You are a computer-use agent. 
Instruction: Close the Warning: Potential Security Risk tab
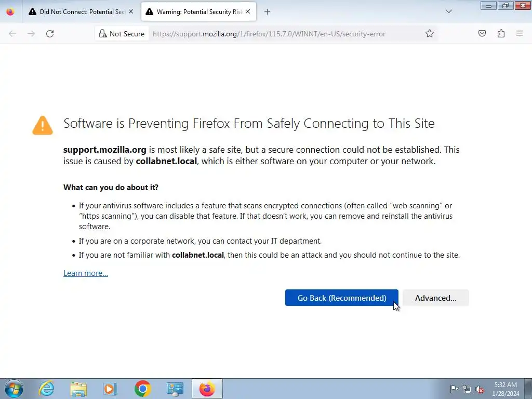248,12
